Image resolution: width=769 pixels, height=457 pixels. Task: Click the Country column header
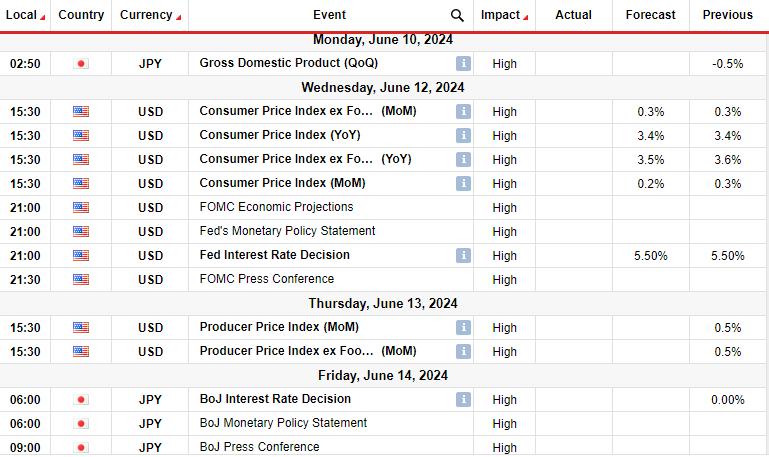(x=81, y=15)
